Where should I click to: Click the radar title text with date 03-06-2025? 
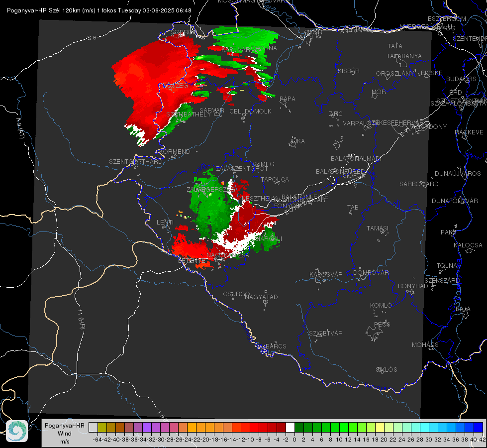tap(99, 10)
